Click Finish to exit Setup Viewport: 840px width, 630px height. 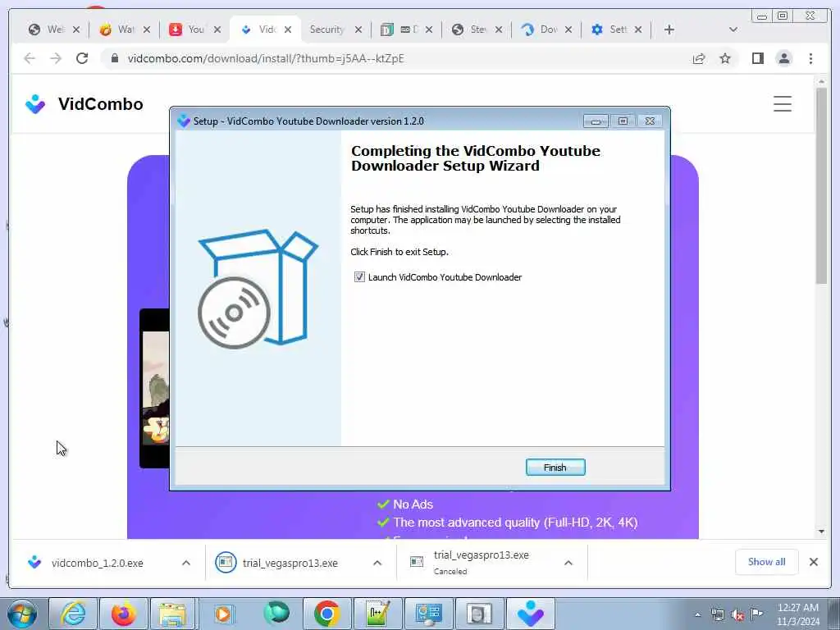(555, 467)
